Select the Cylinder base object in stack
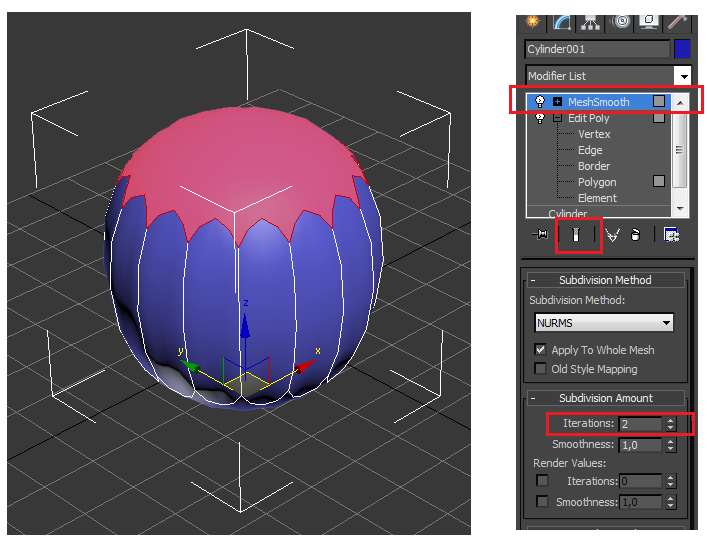 pos(568,213)
